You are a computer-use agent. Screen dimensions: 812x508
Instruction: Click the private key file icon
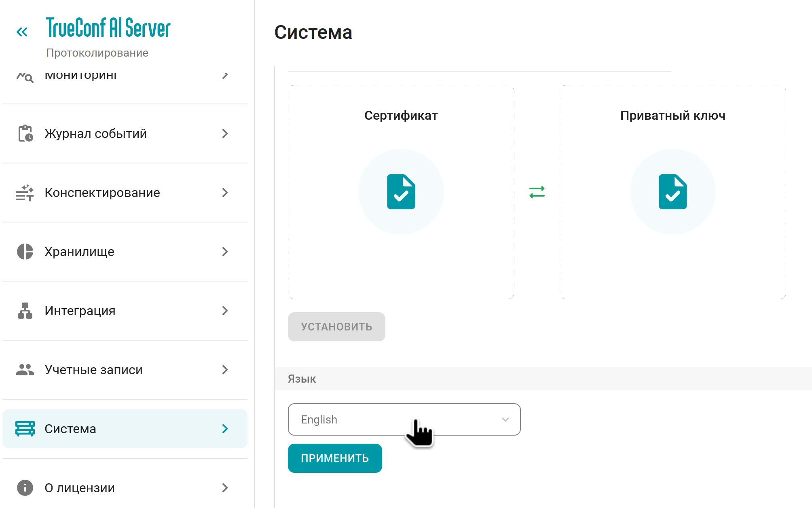point(672,192)
